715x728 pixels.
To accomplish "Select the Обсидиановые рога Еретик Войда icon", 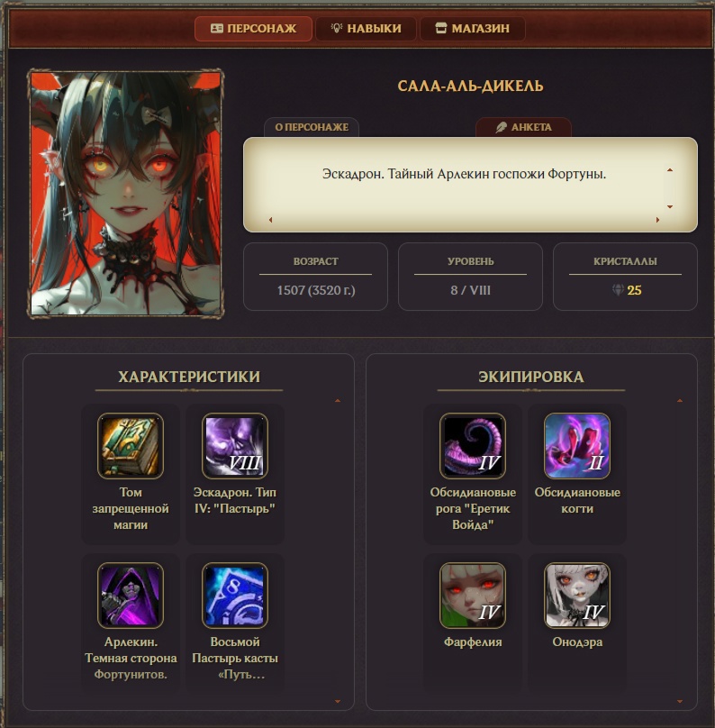I will click(x=473, y=446).
